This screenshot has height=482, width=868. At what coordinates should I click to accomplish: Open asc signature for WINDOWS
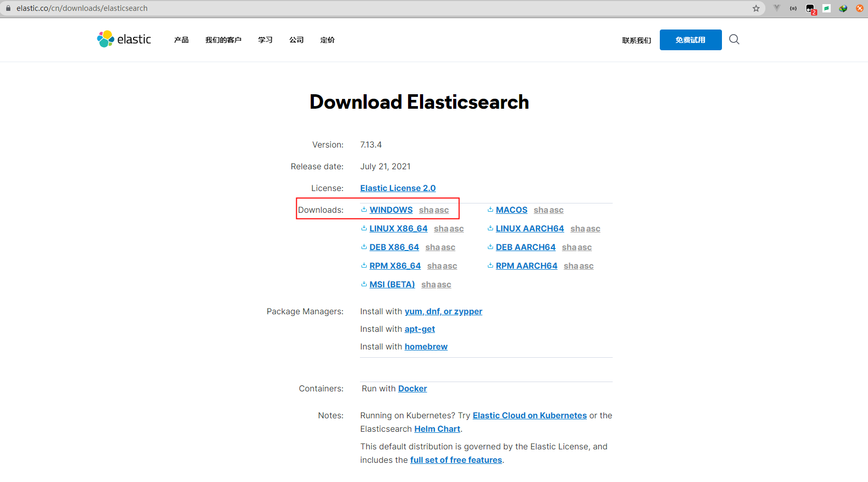click(x=442, y=210)
